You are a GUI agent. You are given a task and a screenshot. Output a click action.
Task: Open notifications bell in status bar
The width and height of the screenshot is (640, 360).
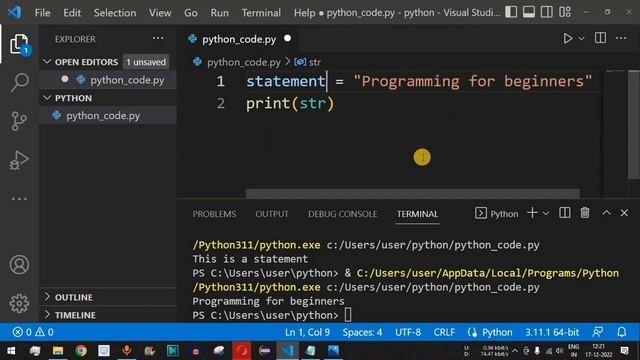pos(622,332)
